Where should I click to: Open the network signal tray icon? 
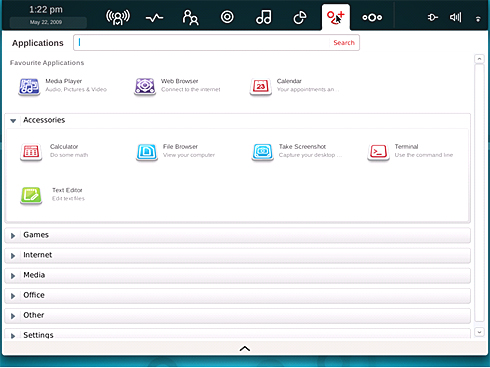click(478, 19)
